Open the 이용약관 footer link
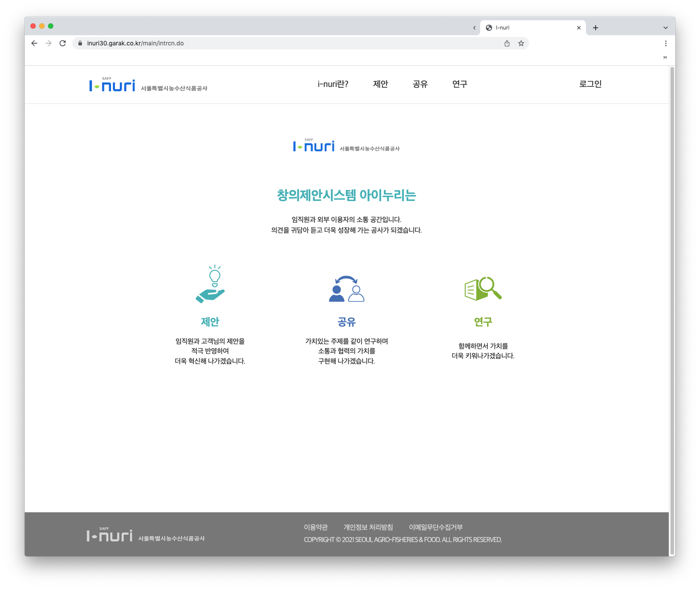The width and height of the screenshot is (700, 589). tap(316, 527)
